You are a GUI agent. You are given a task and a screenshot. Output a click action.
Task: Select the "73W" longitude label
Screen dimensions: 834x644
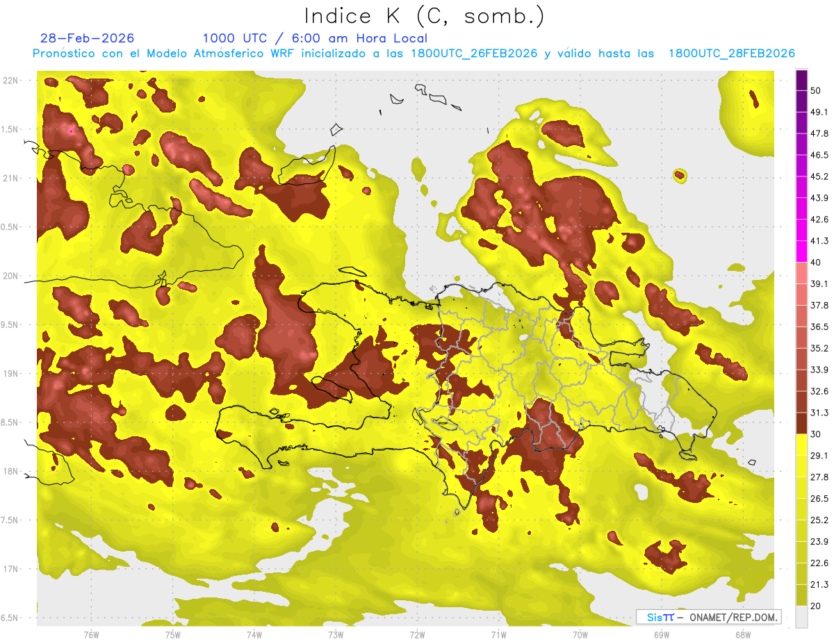coord(335,635)
